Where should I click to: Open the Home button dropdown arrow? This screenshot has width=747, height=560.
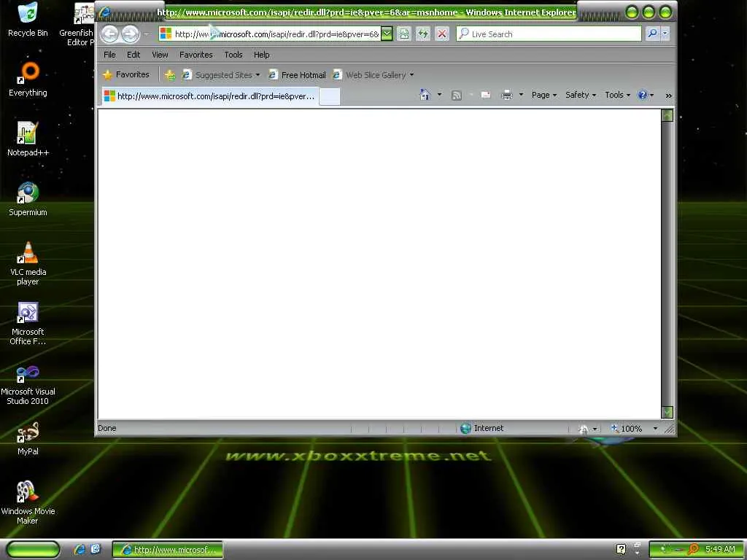(x=439, y=95)
